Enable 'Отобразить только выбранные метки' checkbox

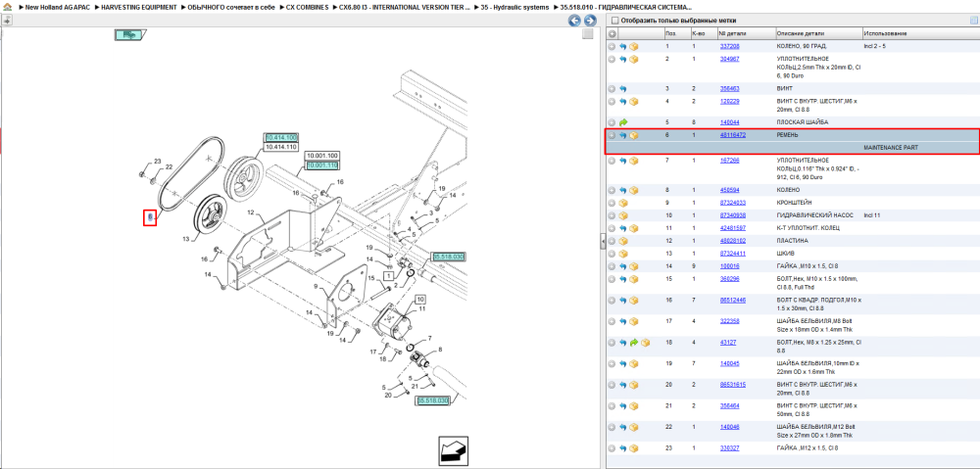point(615,20)
